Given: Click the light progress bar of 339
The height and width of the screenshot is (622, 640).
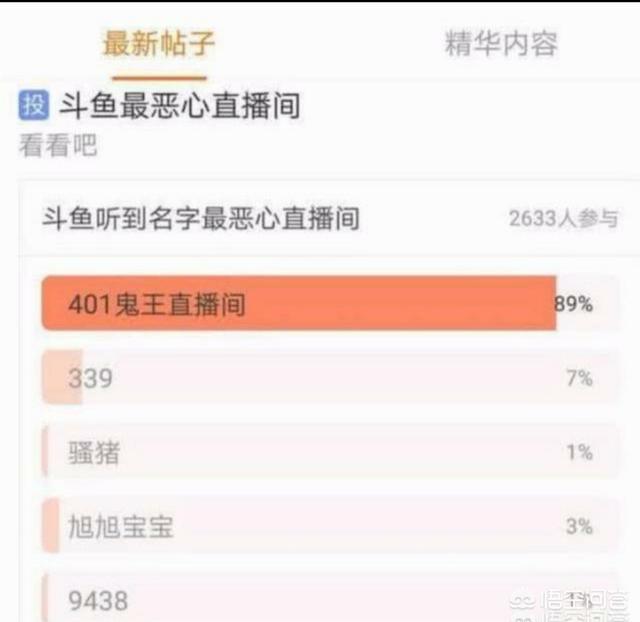Looking at the screenshot, I should 62,378.
